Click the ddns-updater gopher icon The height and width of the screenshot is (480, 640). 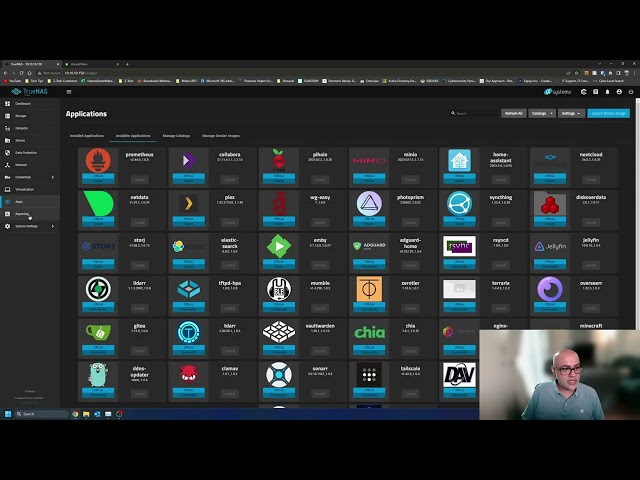point(98,375)
